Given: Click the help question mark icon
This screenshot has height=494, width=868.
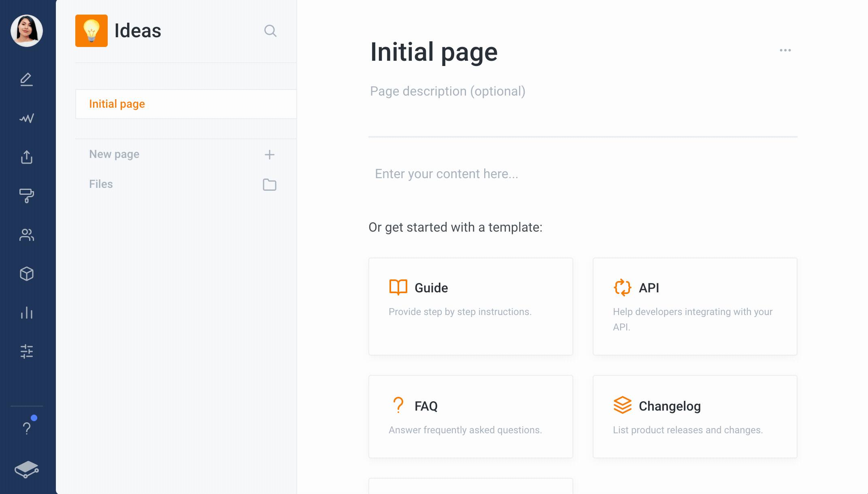Looking at the screenshot, I should (26, 427).
